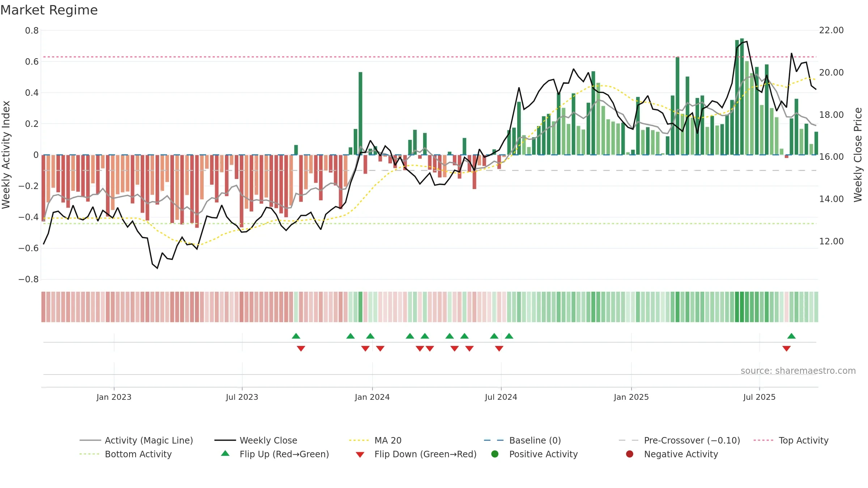Screen dimensions: 868x488
Task: Click the first red Flip Down marker in late 2023
Action: (301, 348)
